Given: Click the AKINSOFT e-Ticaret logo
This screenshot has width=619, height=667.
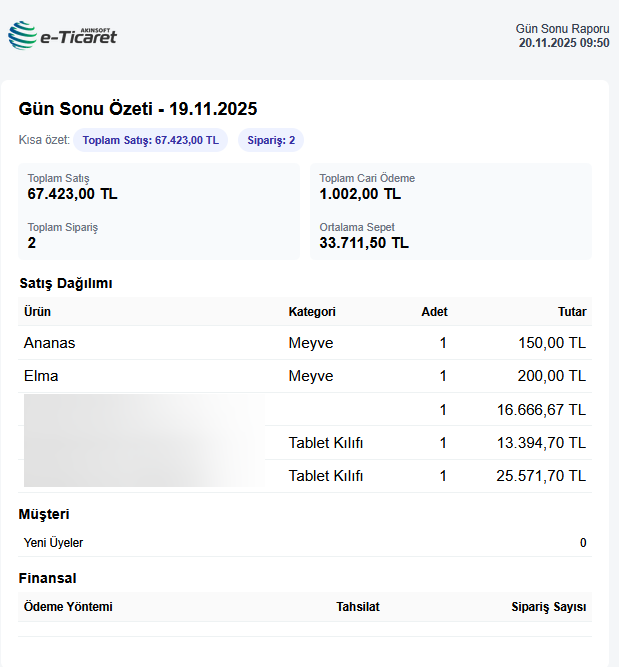Looking at the screenshot, I should [x=62, y=36].
